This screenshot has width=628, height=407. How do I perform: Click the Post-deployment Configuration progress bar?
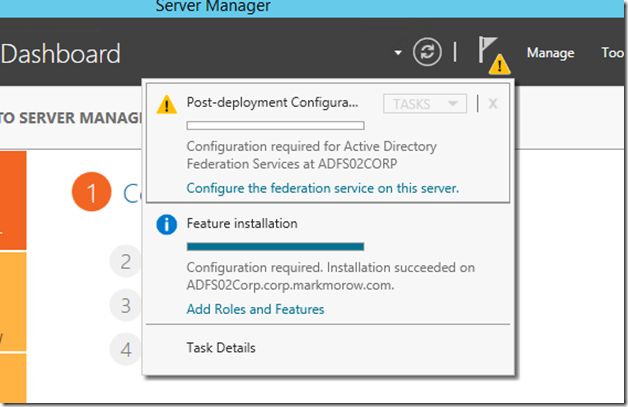click(x=276, y=126)
